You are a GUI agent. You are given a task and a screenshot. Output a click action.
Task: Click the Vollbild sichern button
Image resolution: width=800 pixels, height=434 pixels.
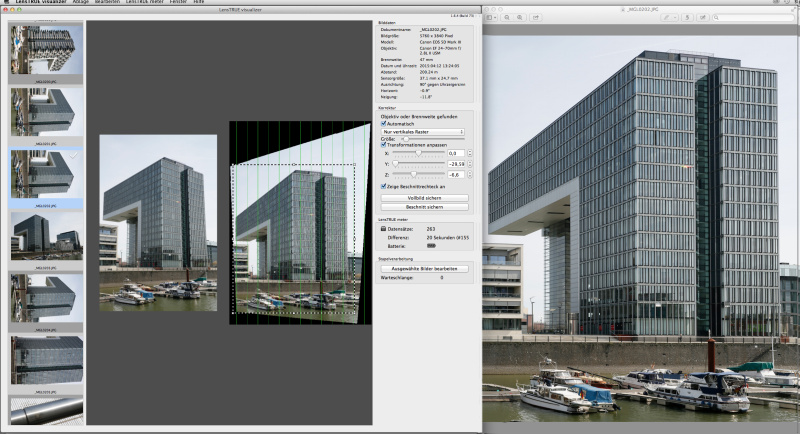coord(424,198)
